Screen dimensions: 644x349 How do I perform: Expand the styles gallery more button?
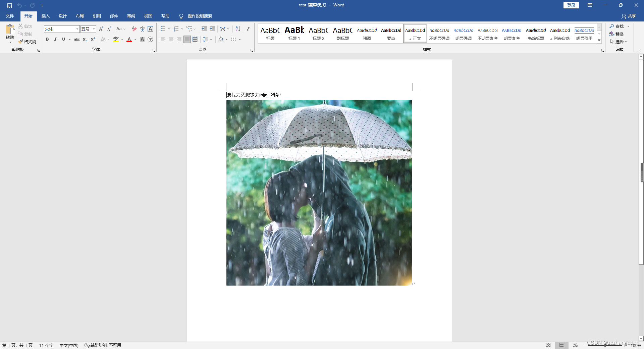pos(599,41)
